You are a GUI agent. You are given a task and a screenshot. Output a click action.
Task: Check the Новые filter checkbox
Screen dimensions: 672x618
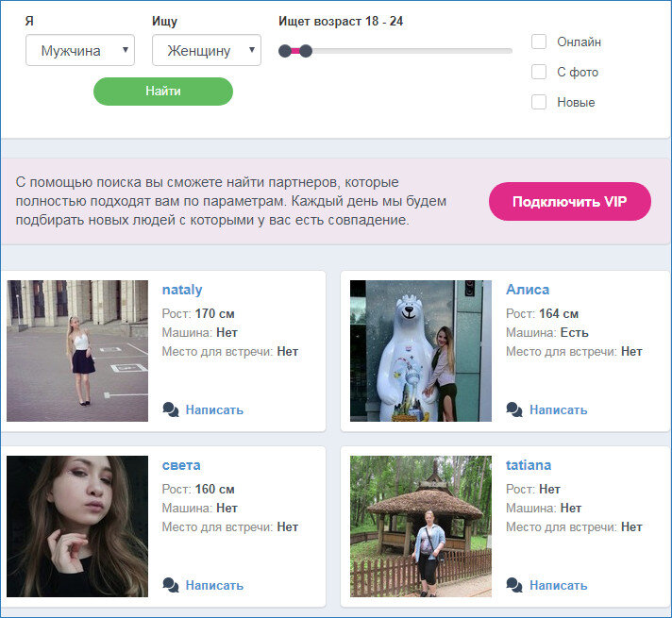(539, 102)
